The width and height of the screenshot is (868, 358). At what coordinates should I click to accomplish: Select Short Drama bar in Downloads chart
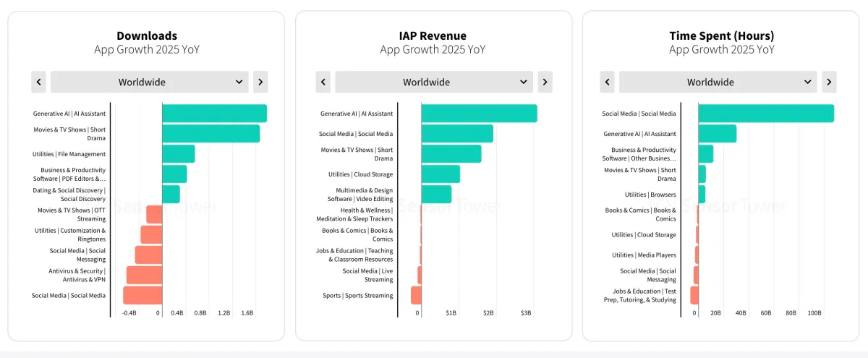click(210, 134)
